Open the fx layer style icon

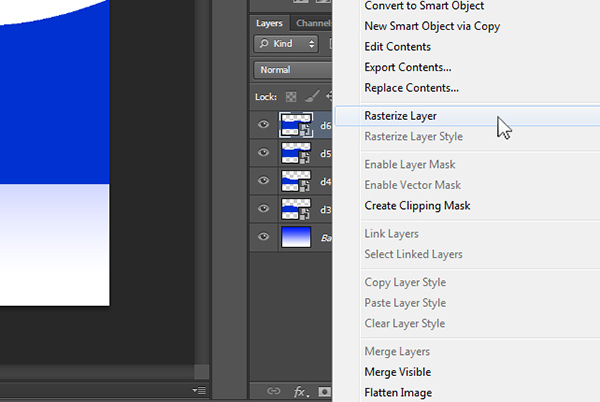[x=299, y=391]
